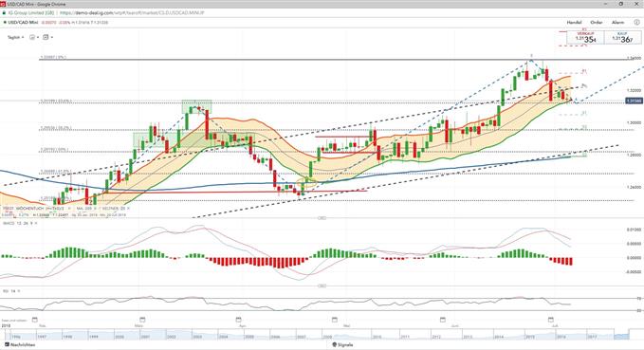The width and height of the screenshot is (644, 350).
Task: Click the USD/CAD Mini market title
Action: click(x=23, y=22)
